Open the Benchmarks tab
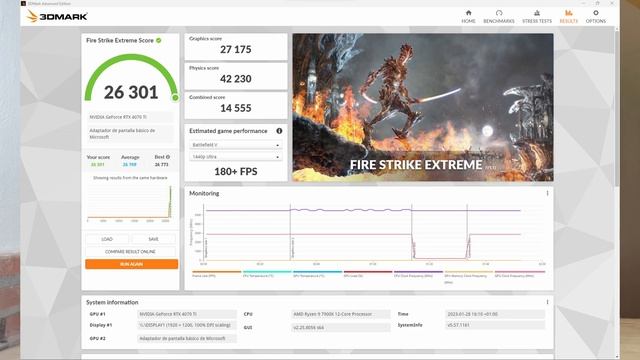 tap(499, 16)
